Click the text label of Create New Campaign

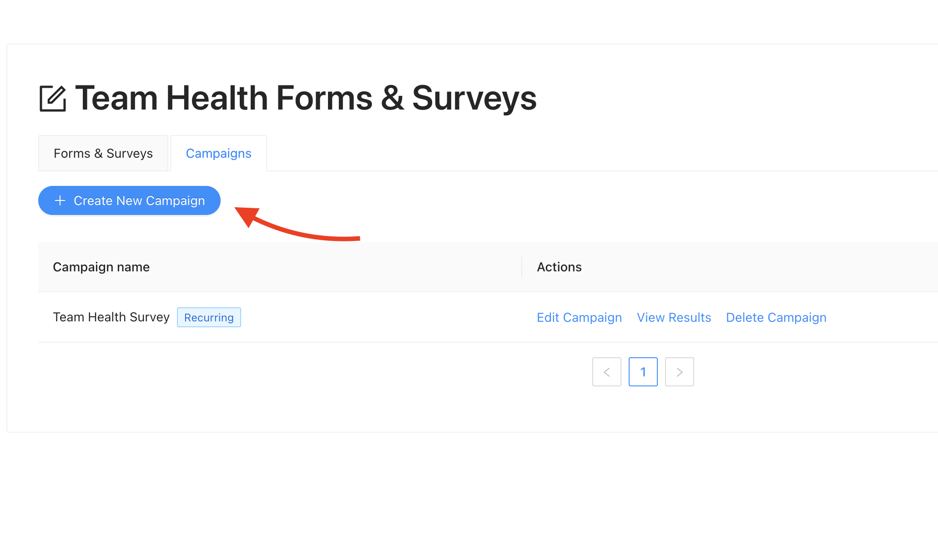point(139,200)
